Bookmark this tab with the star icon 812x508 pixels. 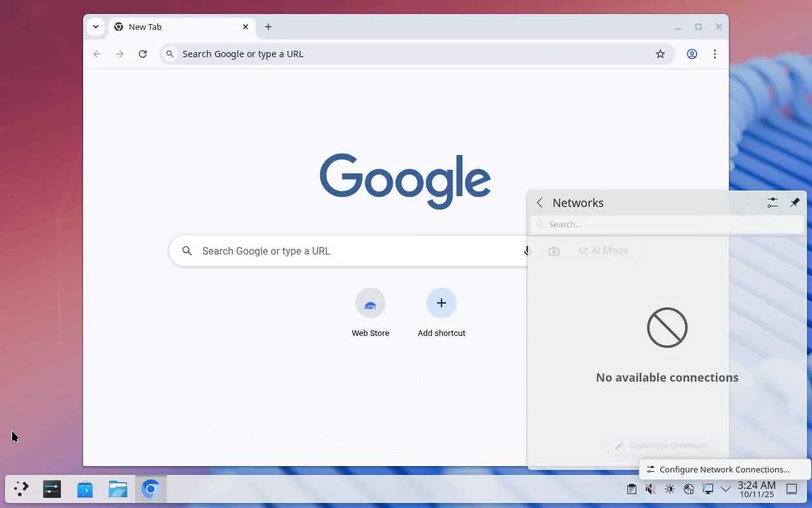[660, 54]
